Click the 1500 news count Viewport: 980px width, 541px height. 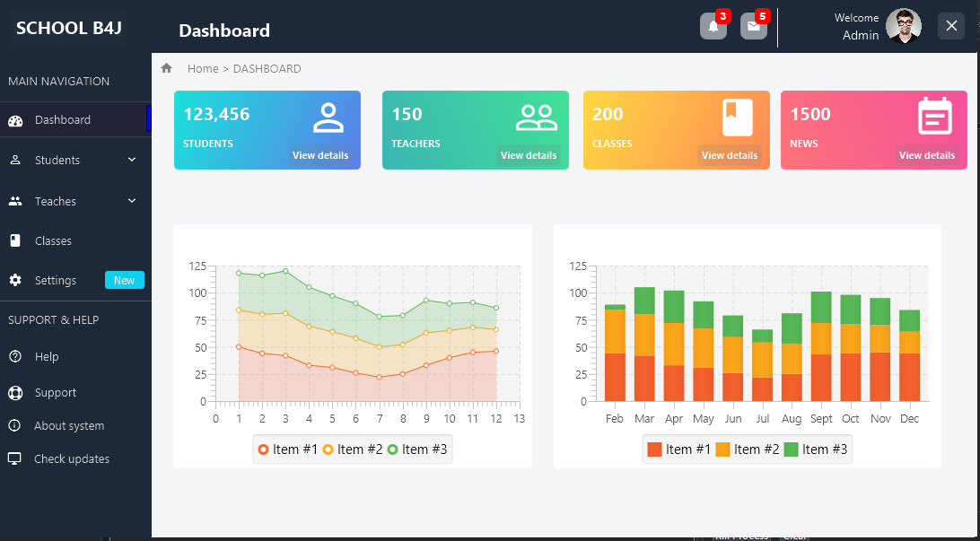(810, 114)
